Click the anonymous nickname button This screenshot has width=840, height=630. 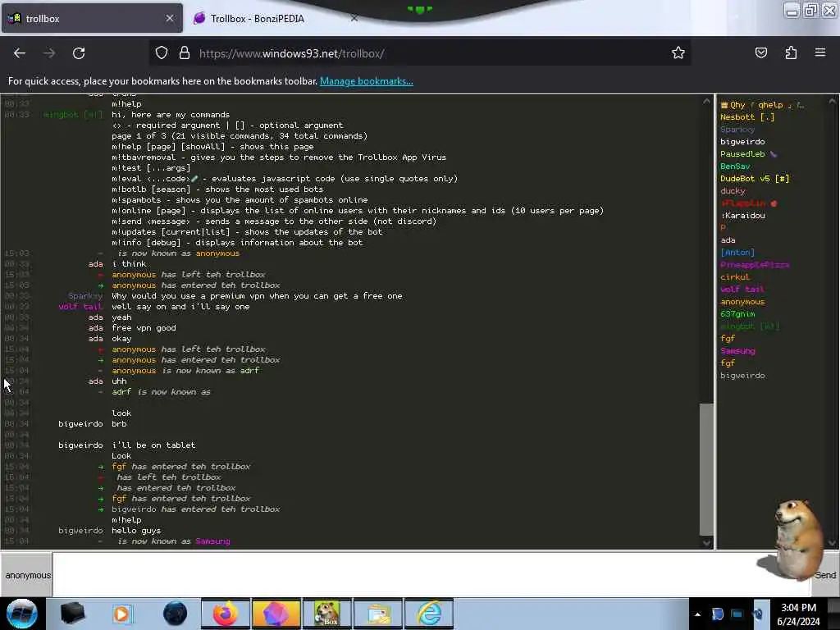click(x=27, y=575)
